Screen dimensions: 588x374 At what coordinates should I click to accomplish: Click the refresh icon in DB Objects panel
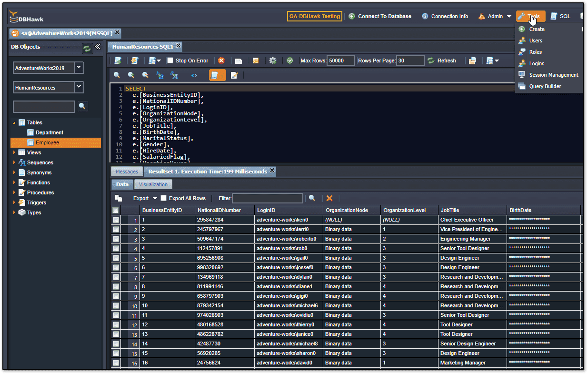pos(87,48)
